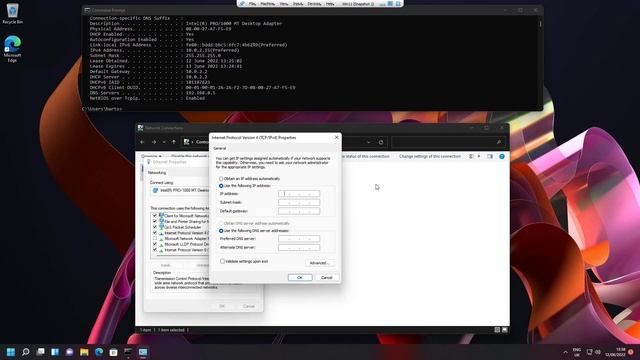Viewport: 640px width, 360px height.
Task: Open the Recycle Bin desktop icon
Action: 12,13
